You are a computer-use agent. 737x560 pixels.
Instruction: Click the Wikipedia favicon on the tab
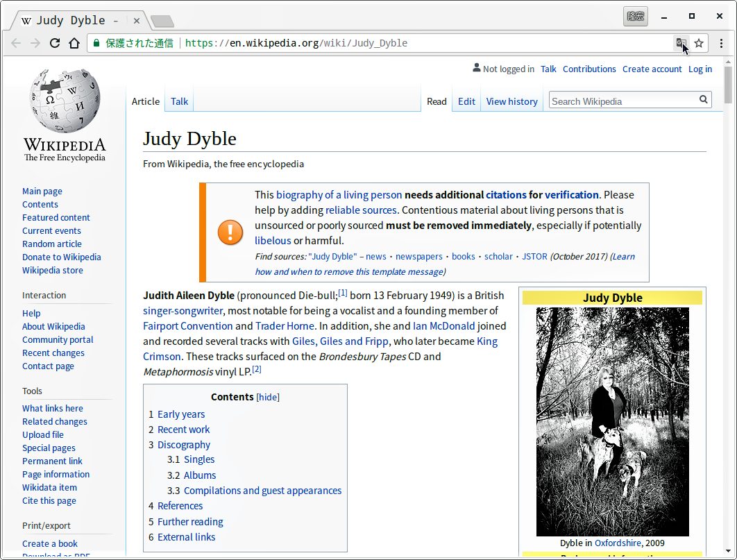coord(26,21)
